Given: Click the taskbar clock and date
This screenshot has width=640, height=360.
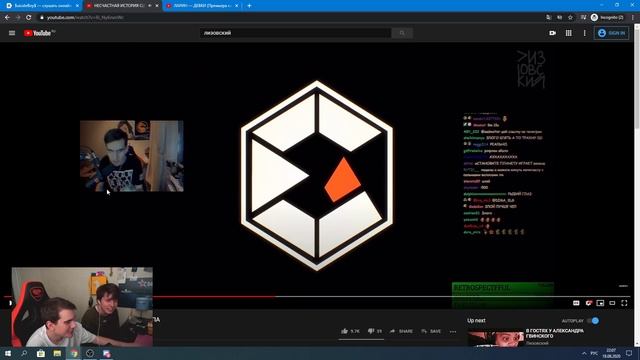Looking at the screenshot, I should 611,353.
